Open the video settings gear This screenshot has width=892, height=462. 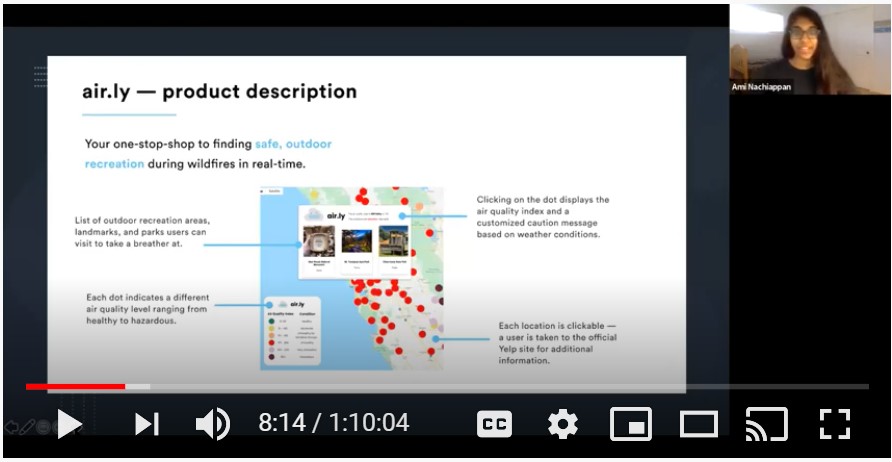[563, 424]
